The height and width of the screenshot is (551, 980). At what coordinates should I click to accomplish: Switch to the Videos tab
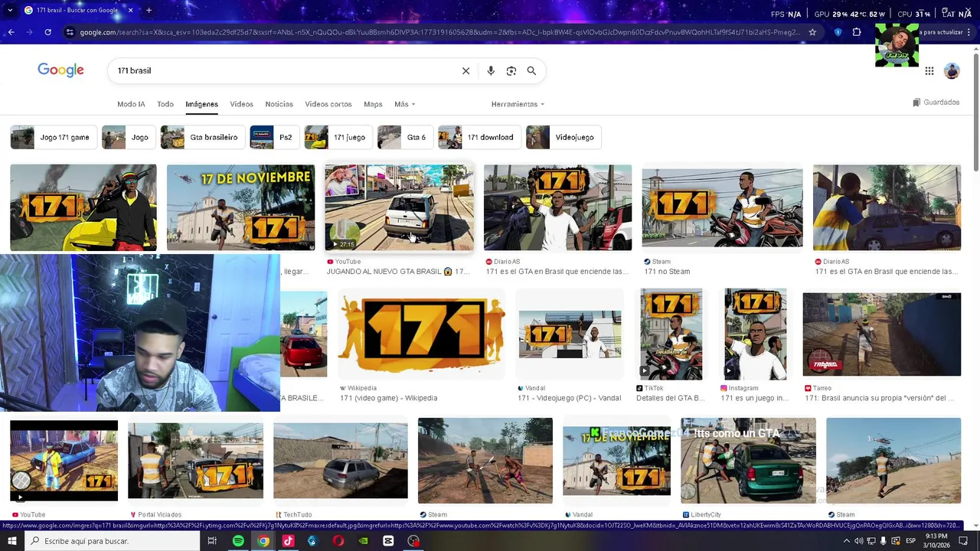241,104
